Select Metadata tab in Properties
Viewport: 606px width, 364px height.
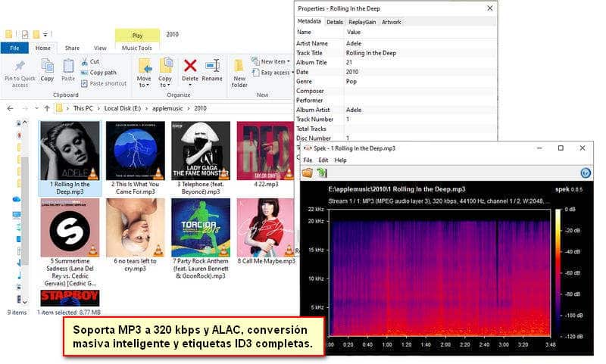click(x=309, y=21)
